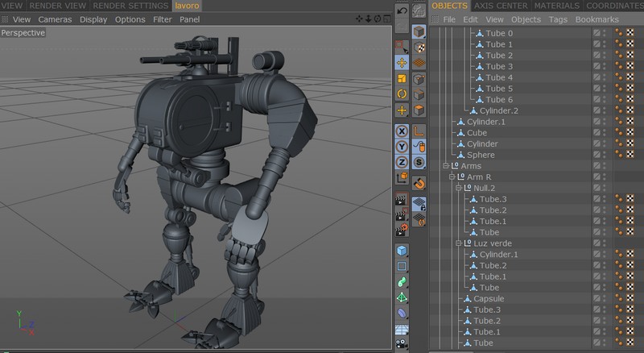The height and width of the screenshot is (353, 644).
Task: Toggle Y axis lock
Action: coord(401,146)
